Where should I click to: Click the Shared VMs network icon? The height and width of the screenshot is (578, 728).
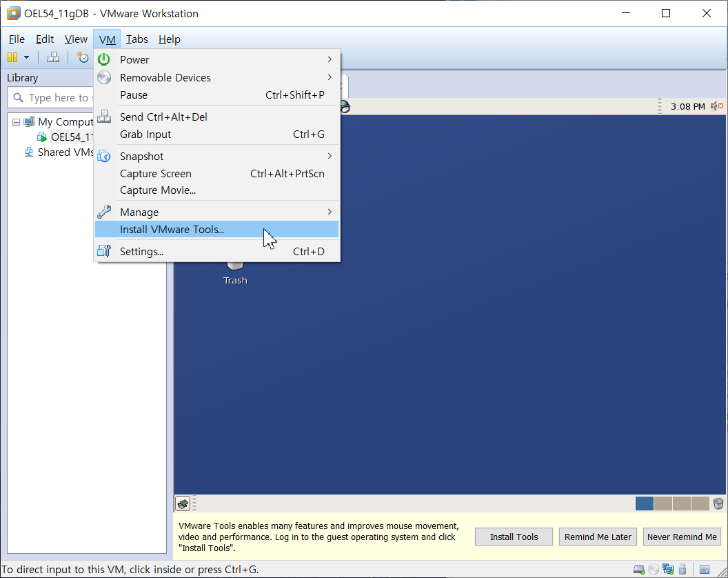click(29, 152)
